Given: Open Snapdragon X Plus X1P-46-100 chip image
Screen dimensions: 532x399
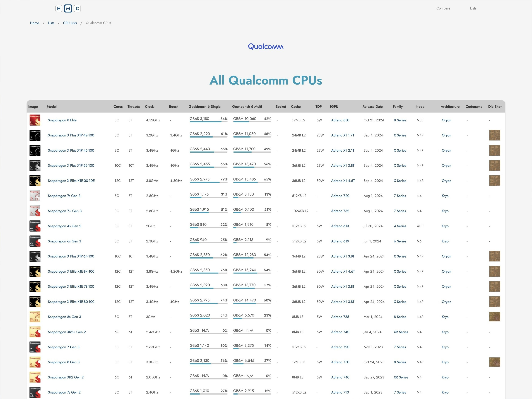Looking at the screenshot, I should (35, 150).
